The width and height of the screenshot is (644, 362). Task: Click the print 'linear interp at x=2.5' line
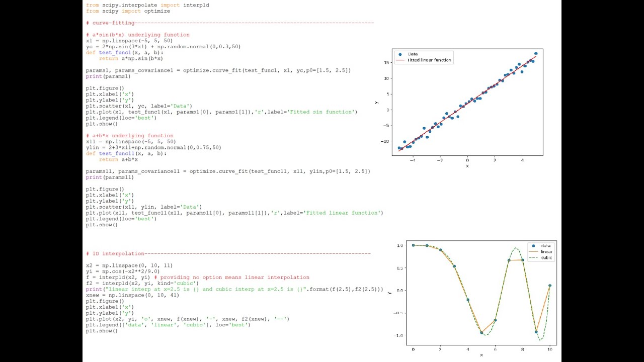[x=234, y=290]
